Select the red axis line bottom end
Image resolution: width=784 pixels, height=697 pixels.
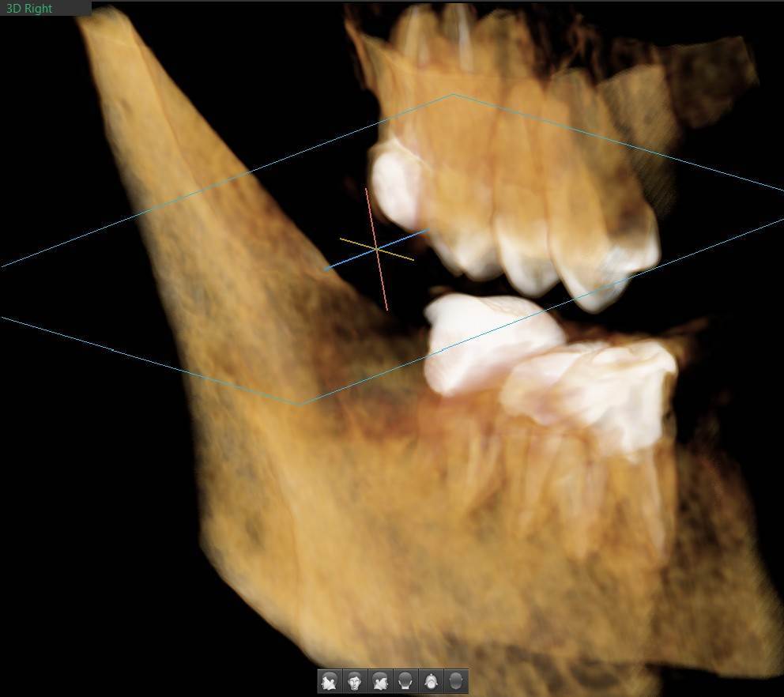pyautogui.click(x=386, y=308)
